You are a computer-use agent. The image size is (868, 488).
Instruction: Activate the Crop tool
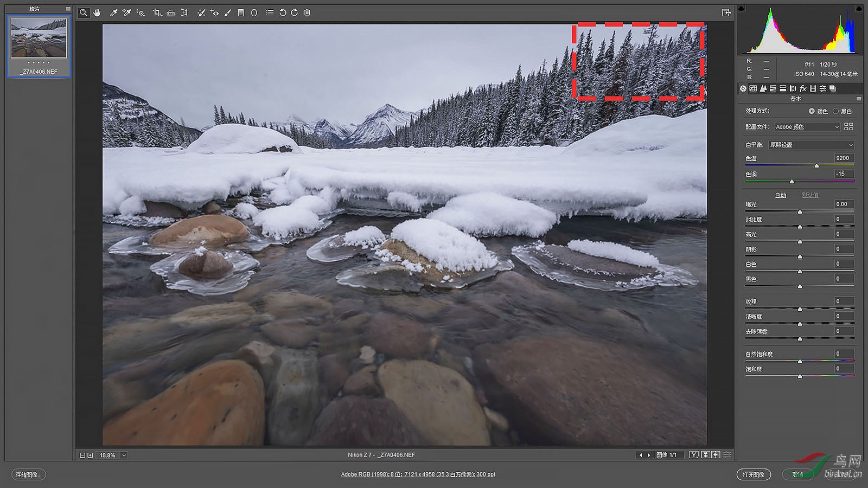(x=157, y=12)
